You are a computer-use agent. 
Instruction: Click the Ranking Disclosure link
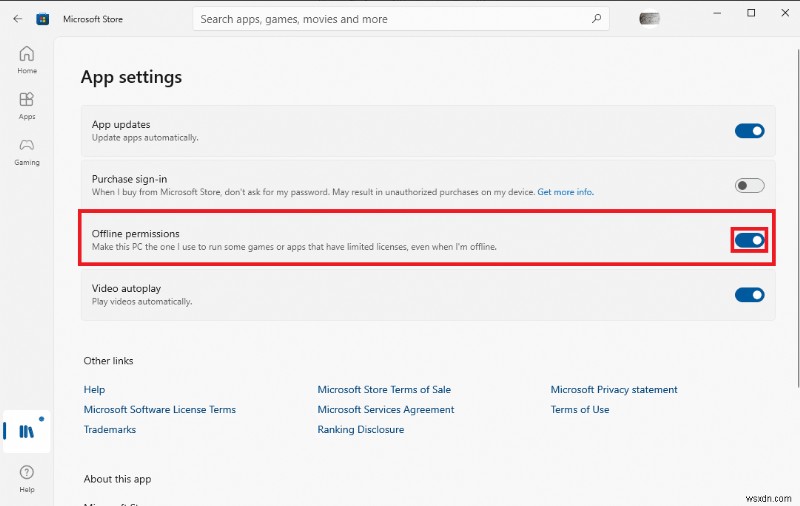(x=361, y=430)
